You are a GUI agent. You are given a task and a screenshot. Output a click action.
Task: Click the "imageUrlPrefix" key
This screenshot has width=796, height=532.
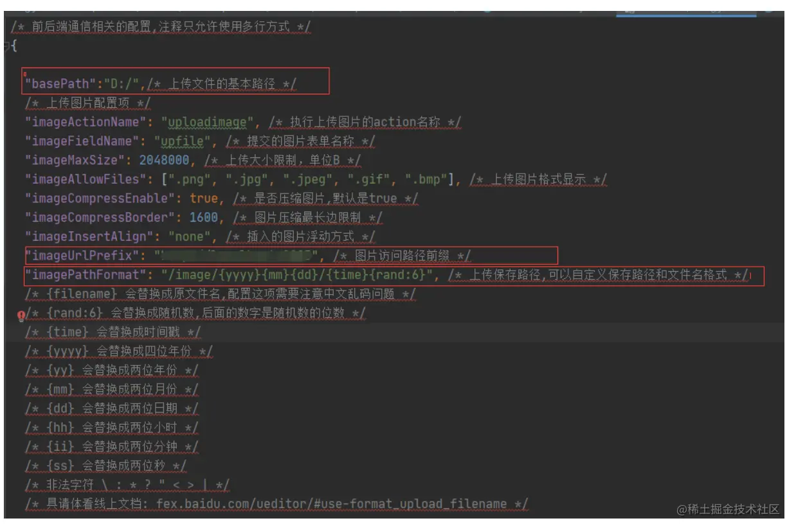(82, 256)
